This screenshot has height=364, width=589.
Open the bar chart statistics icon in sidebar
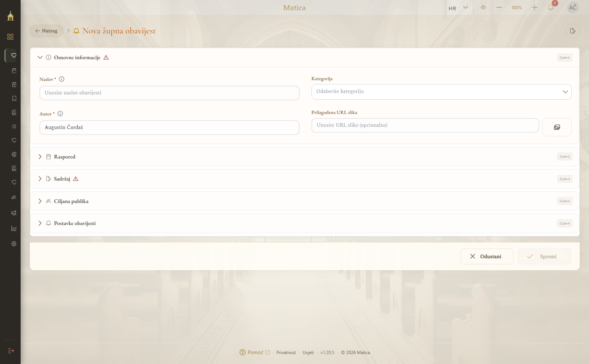pyautogui.click(x=14, y=228)
